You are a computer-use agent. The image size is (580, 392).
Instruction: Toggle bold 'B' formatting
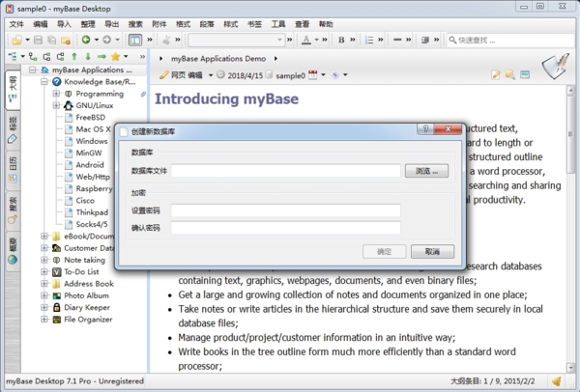point(341,40)
